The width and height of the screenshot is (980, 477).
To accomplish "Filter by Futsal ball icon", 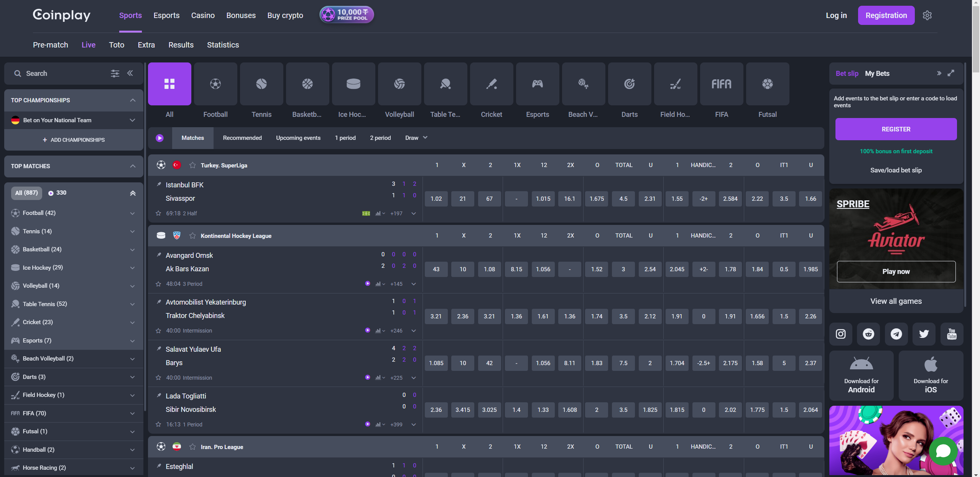I will [x=768, y=84].
